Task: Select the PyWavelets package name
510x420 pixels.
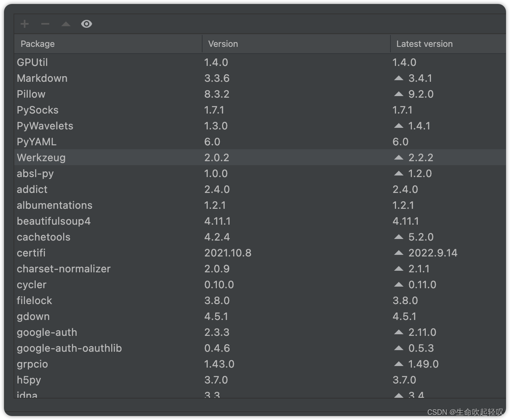Action: 45,126
